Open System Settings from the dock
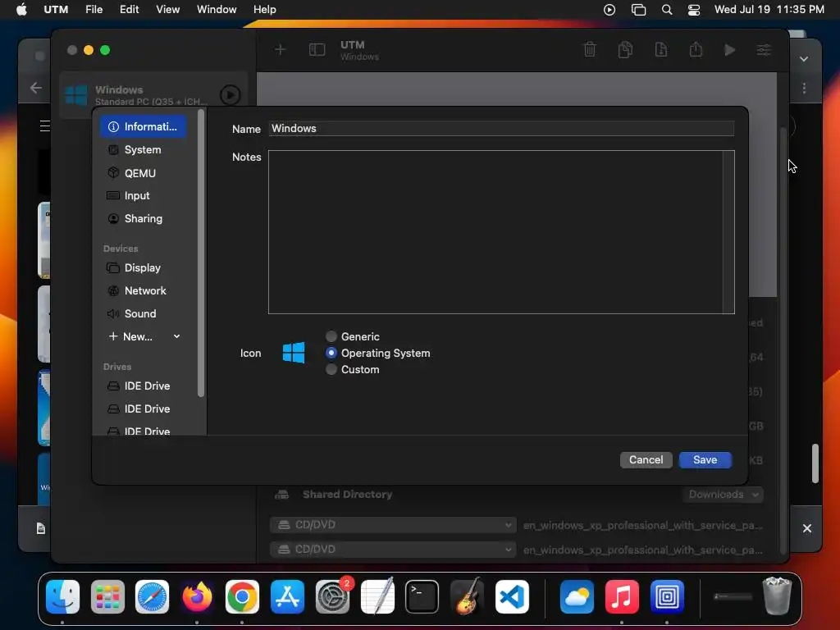Screen dimensions: 840x630 click(x=332, y=597)
